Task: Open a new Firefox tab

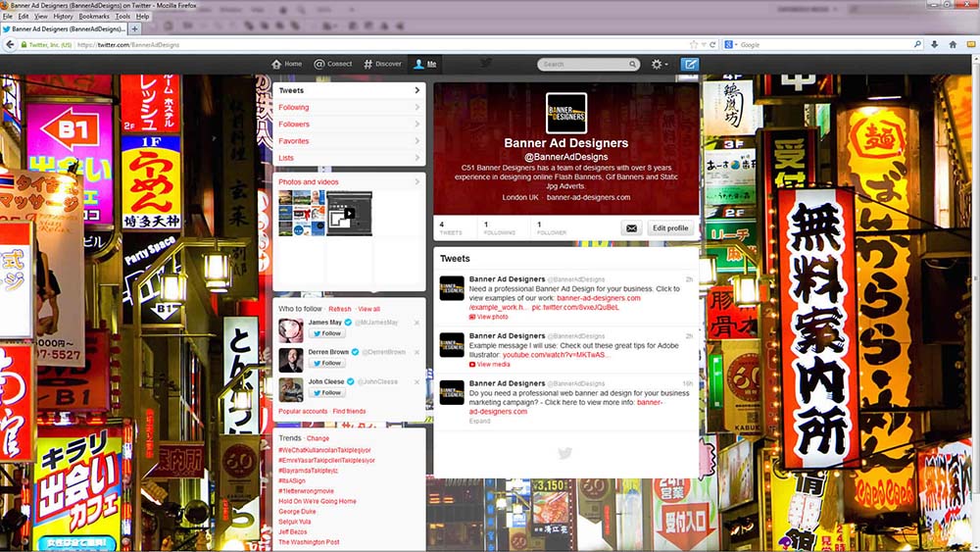Action: [x=134, y=28]
